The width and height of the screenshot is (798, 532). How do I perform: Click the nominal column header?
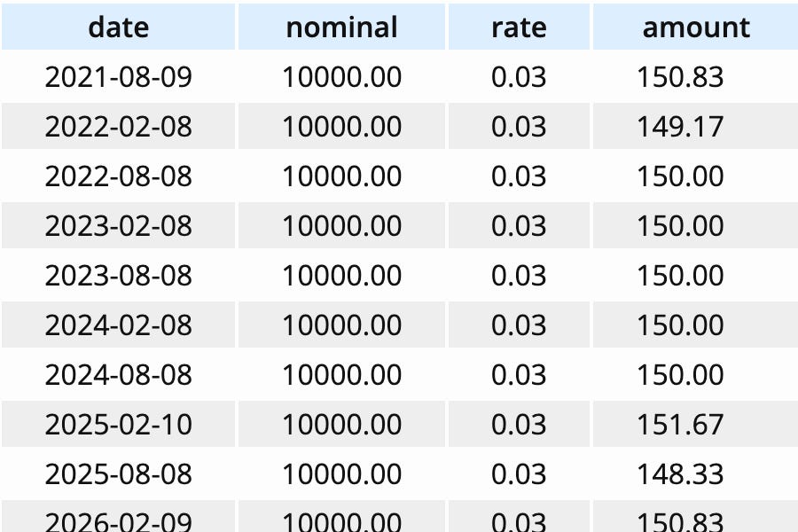tap(340, 27)
